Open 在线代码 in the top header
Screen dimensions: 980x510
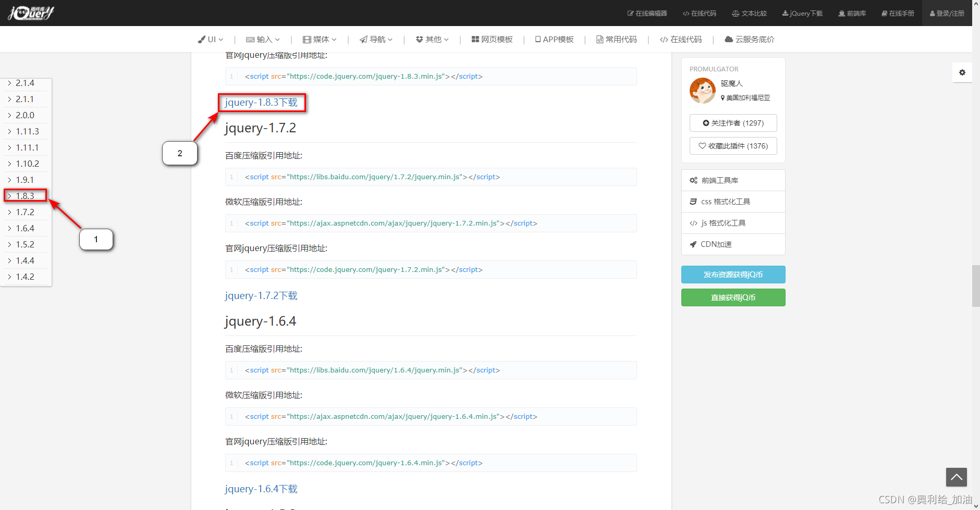(700, 14)
